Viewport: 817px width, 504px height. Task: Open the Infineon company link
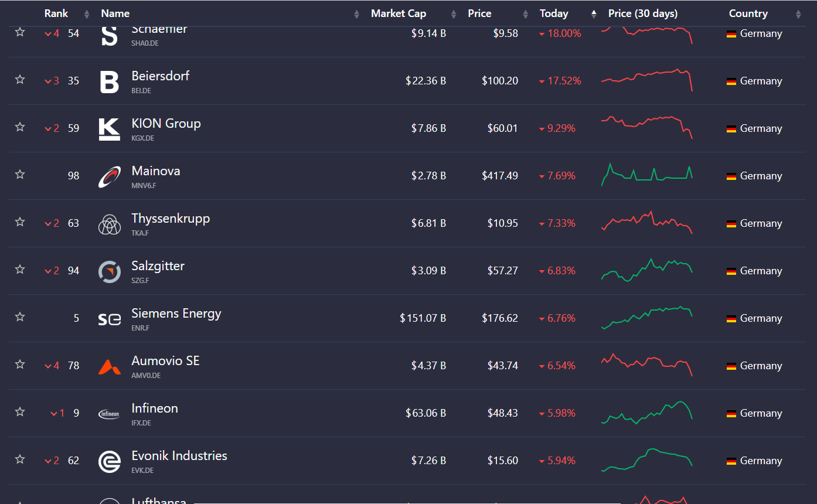pos(155,408)
